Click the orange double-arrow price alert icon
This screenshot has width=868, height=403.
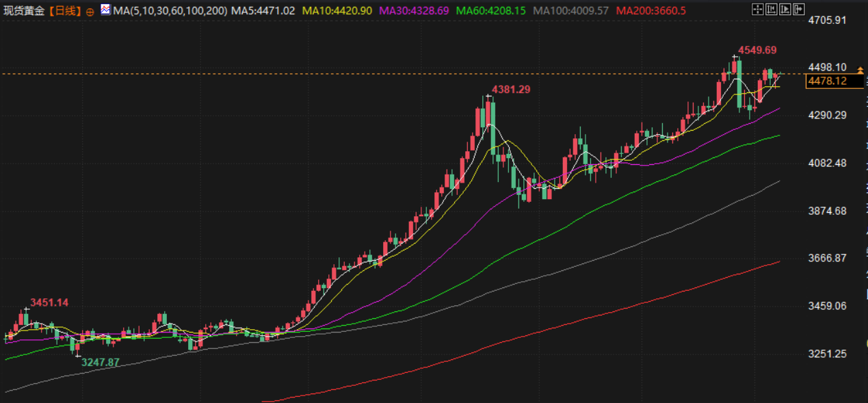pyautogui.click(x=860, y=70)
